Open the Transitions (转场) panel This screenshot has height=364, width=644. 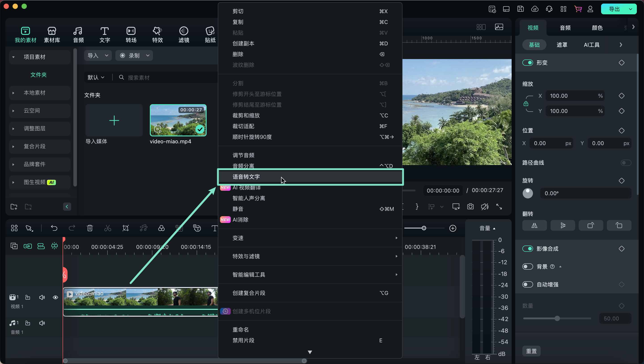tap(131, 34)
